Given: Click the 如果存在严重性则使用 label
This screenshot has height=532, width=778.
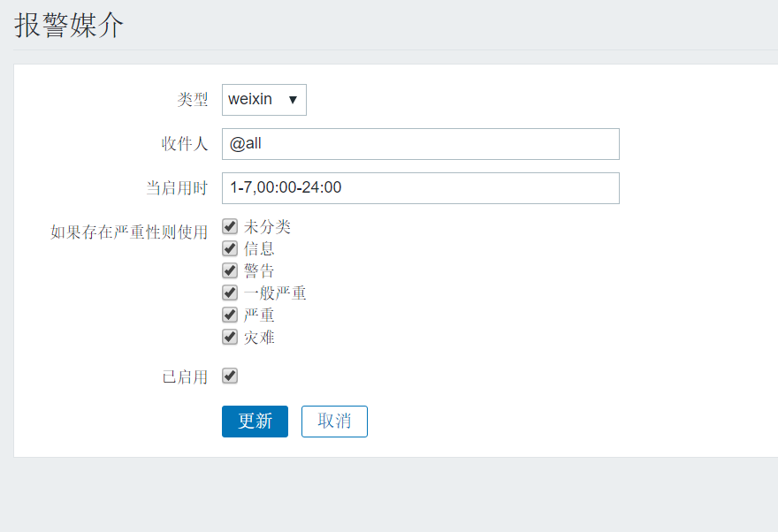Looking at the screenshot, I should tap(129, 232).
